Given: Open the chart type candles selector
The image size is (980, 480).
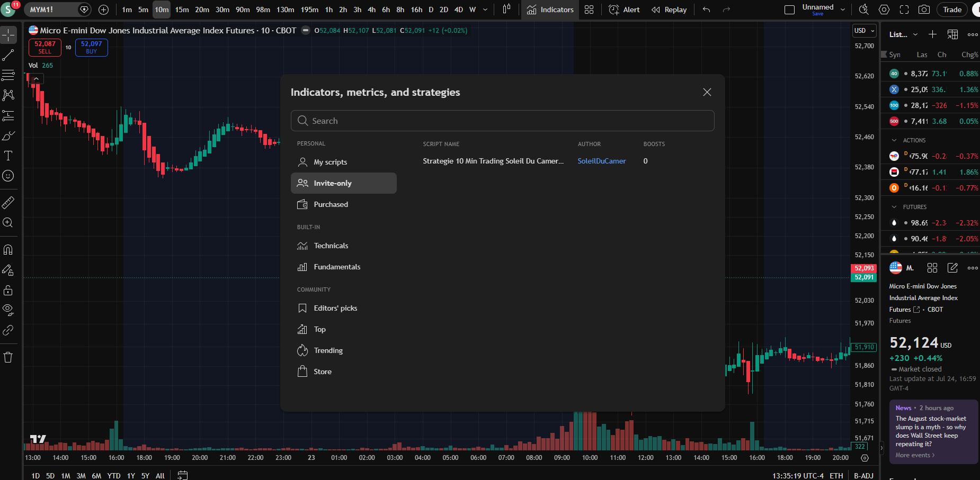Looking at the screenshot, I should [x=506, y=10].
